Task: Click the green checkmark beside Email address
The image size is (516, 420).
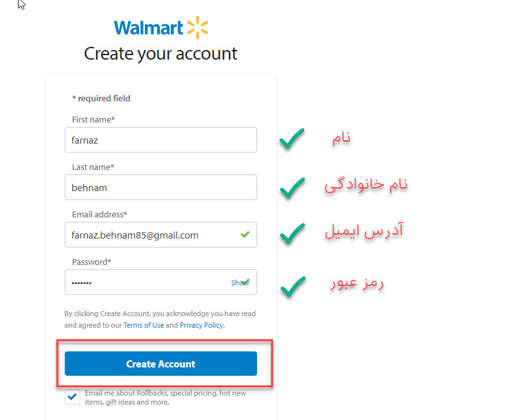Action: tap(292, 233)
